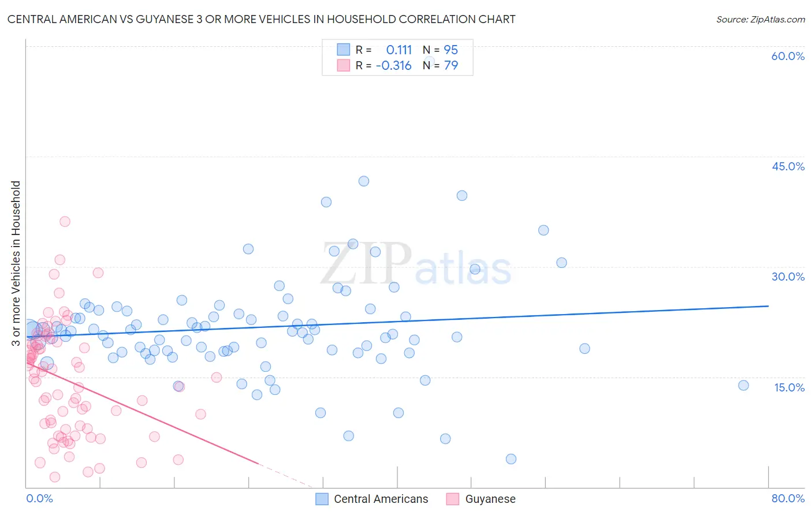
Task: Click the blue Central Americans legend swatch
Action: [322, 499]
